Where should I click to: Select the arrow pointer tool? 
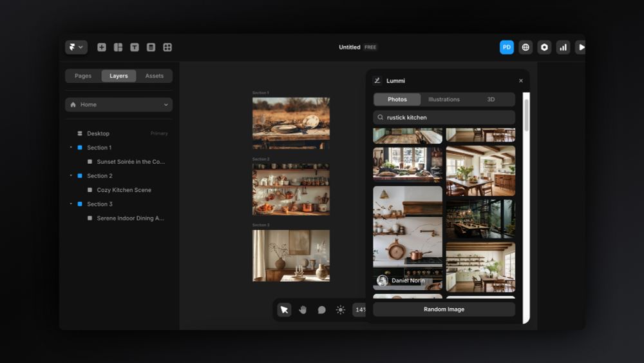[x=284, y=309]
